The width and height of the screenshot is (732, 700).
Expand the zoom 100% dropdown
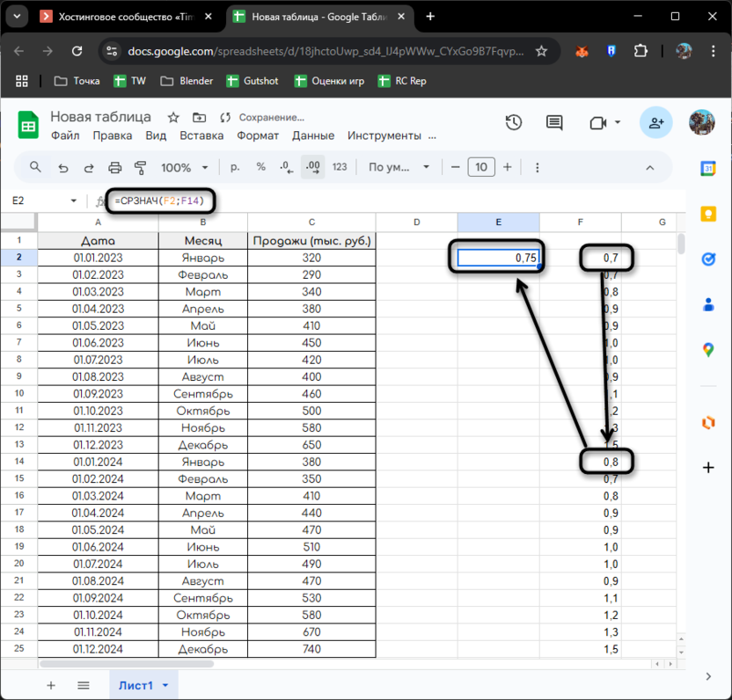pyautogui.click(x=205, y=167)
